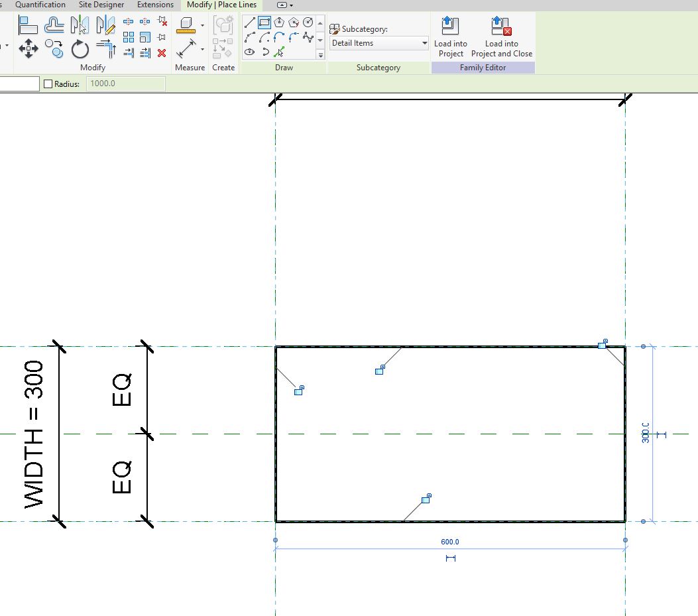Select the Move tool
This screenshot has width=698, height=616.
[x=28, y=48]
